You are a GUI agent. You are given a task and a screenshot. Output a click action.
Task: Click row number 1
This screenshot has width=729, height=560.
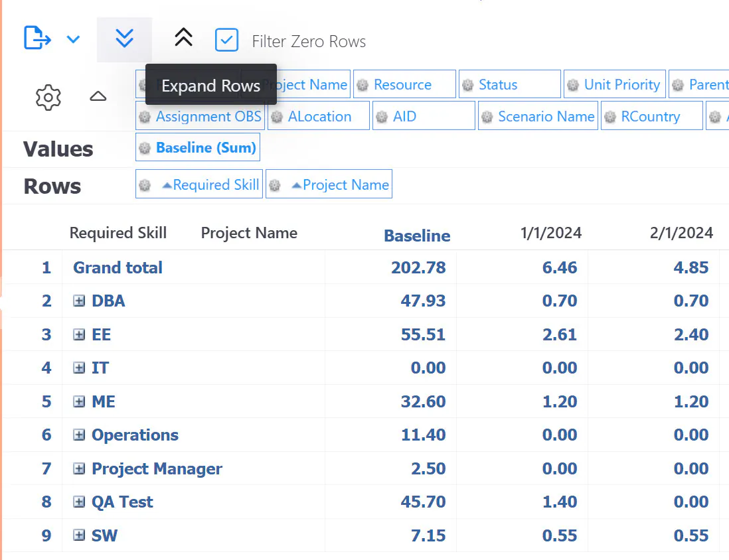tap(46, 267)
